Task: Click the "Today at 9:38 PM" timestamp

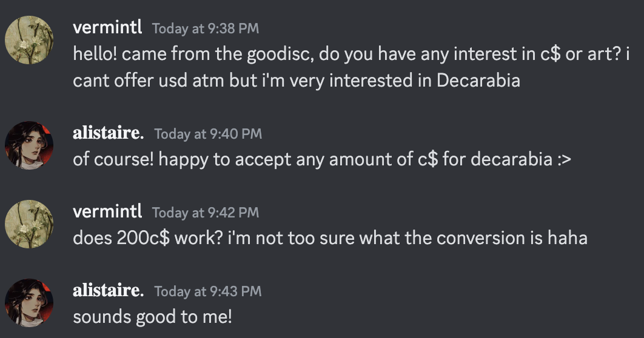Action: click(x=206, y=28)
